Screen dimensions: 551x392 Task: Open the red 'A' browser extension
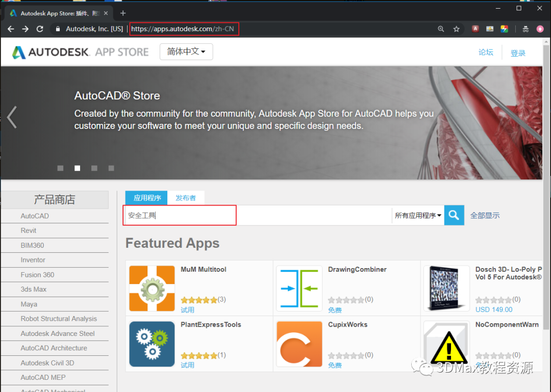coord(475,29)
